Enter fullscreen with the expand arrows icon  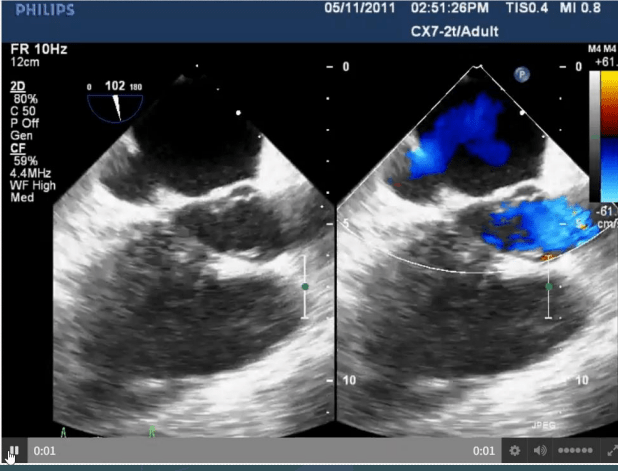(x=608, y=452)
